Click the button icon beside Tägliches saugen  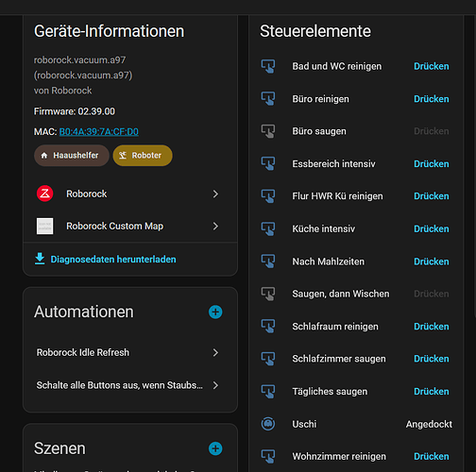click(268, 391)
